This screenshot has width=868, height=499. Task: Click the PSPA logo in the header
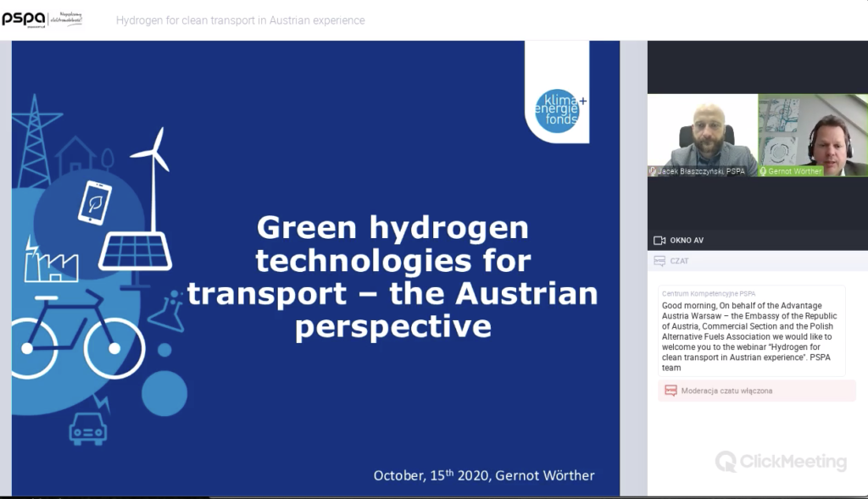tap(24, 19)
